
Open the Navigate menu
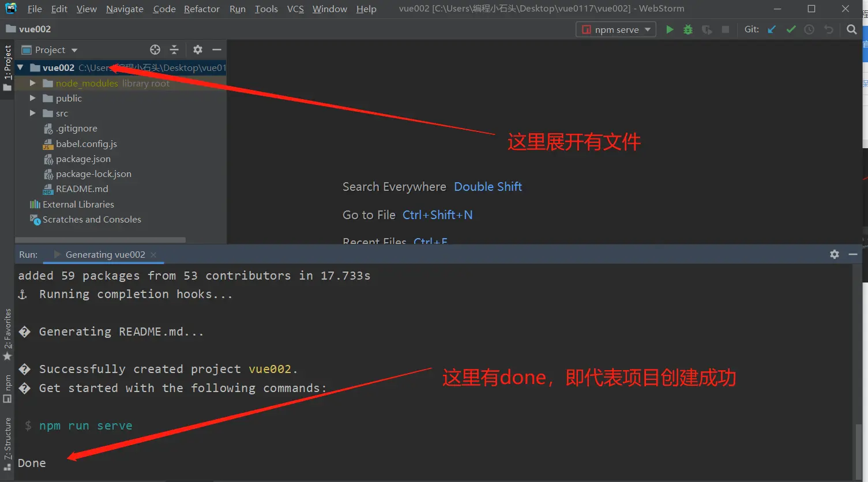tap(125, 9)
